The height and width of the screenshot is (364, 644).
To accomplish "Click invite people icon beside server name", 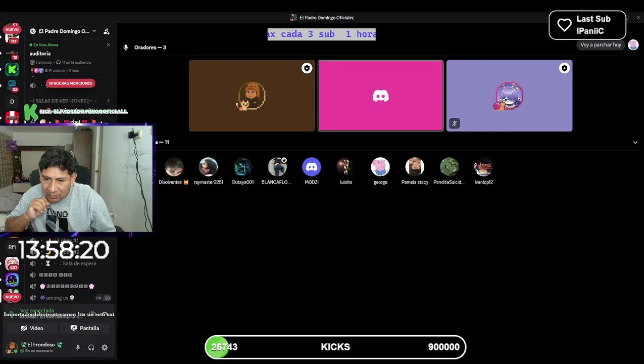I will pos(107,31).
